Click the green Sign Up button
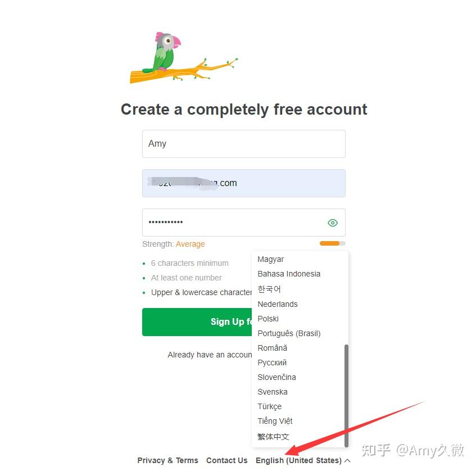This screenshot has width=476, height=471. (197, 322)
